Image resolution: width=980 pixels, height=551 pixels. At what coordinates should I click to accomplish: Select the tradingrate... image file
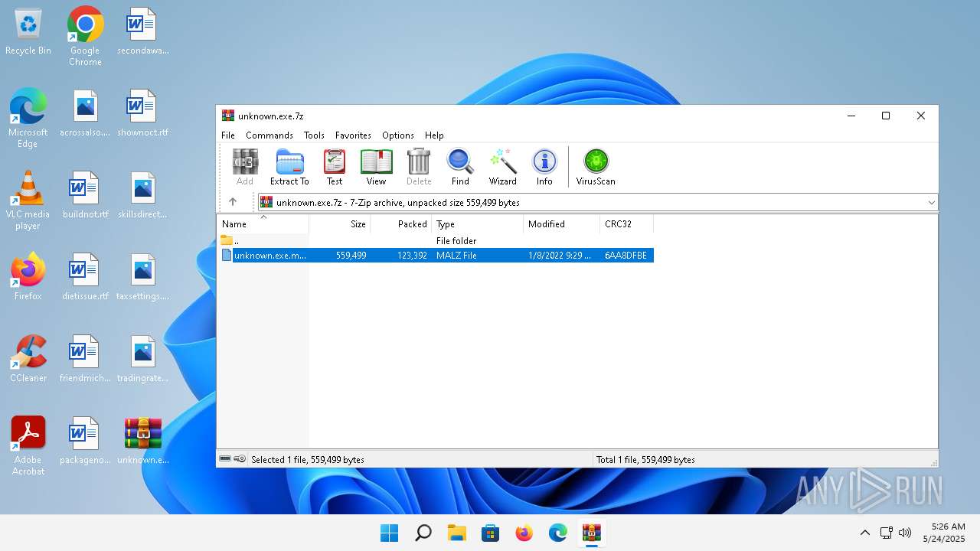[x=142, y=359]
